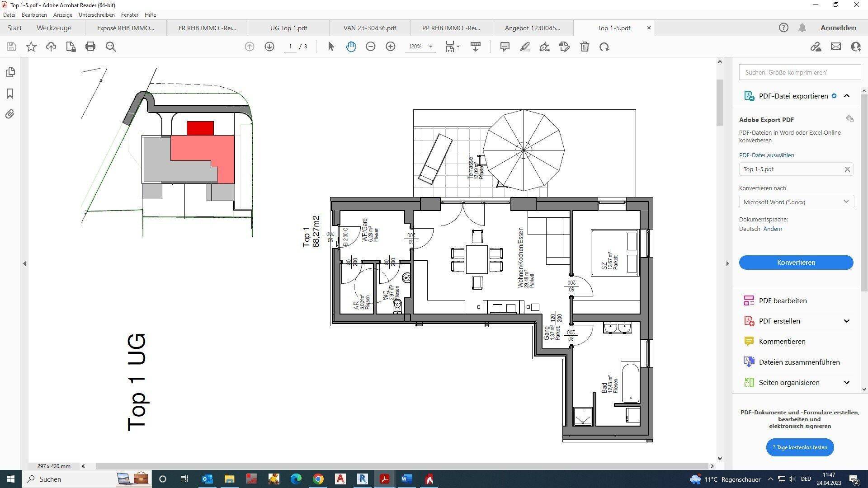This screenshot has height=488, width=868.
Task: Open Help question mark icon
Action: coord(783,28)
